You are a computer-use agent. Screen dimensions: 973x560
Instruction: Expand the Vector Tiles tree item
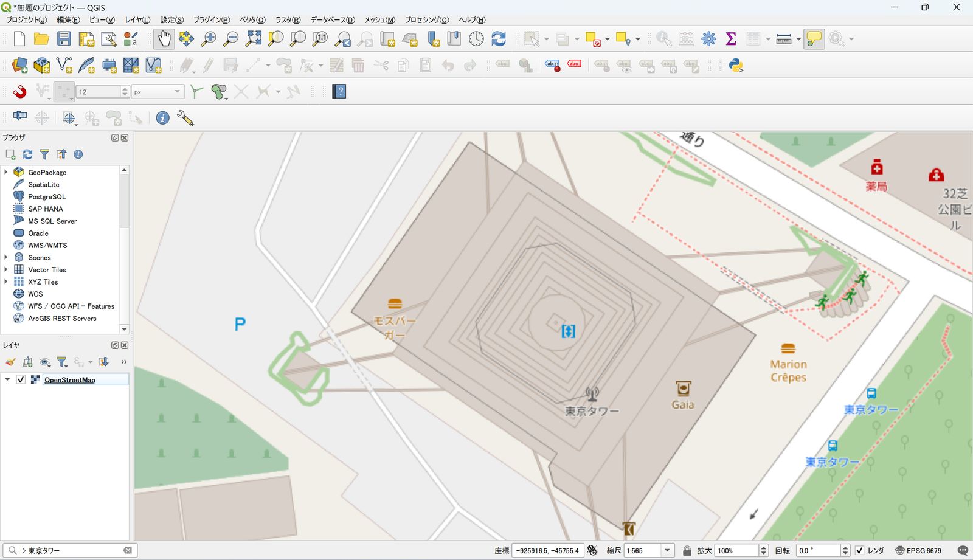[x=6, y=269]
